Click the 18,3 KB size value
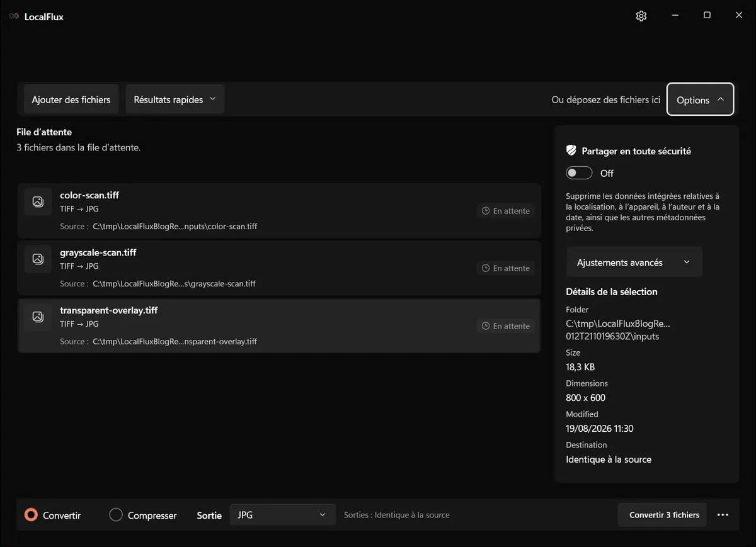This screenshot has width=756, height=547. pyautogui.click(x=580, y=367)
